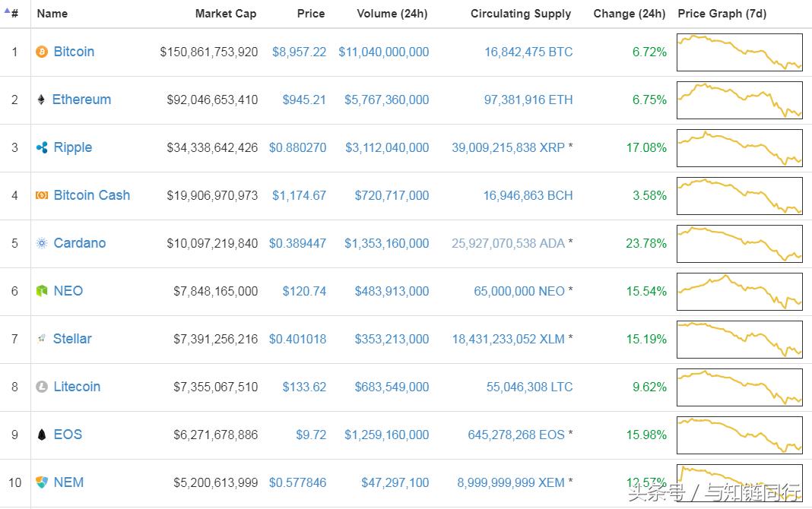The width and height of the screenshot is (812, 509).
Task: Sort by Volume (24h) column header
Action: 392,14
